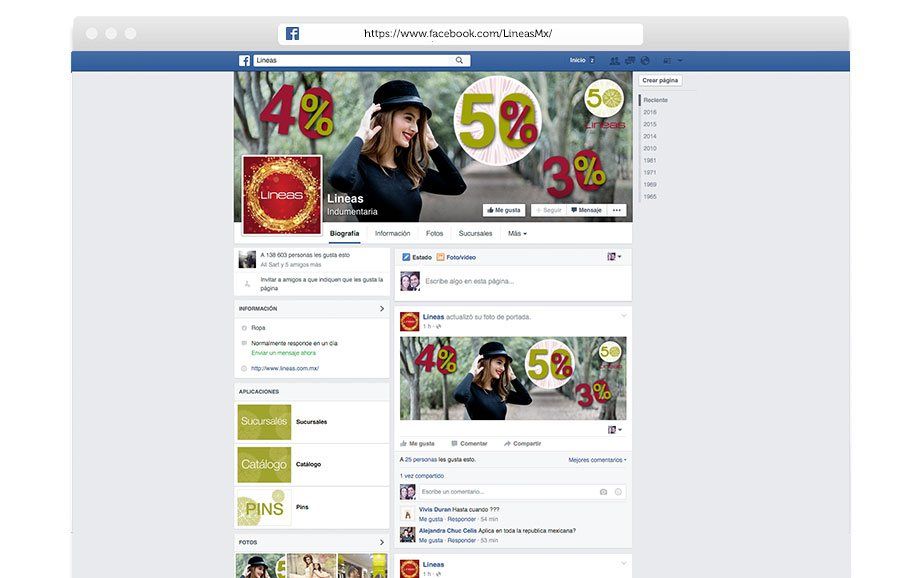The image size is (924, 578).
Task: Click Responder under Vivis Duran comment
Action: pyautogui.click(x=461, y=520)
